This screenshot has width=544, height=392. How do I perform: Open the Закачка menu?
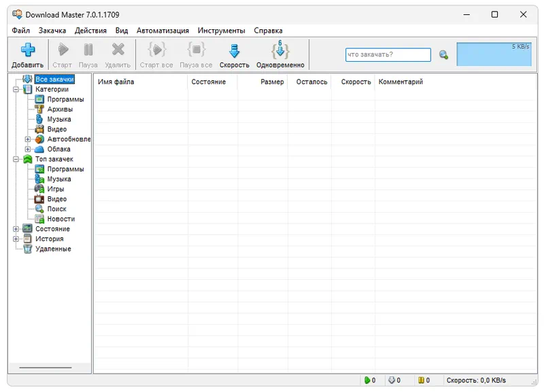coord(52,31)
